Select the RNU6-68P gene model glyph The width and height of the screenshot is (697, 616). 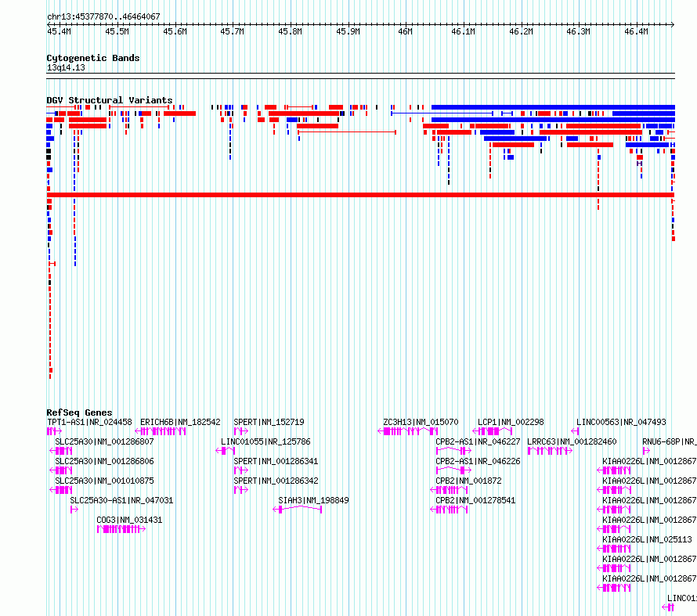click(x=646, y=451)
